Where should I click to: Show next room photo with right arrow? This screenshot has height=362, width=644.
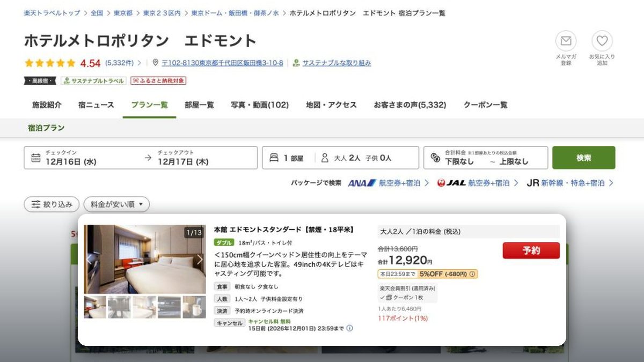coord(200,260)
